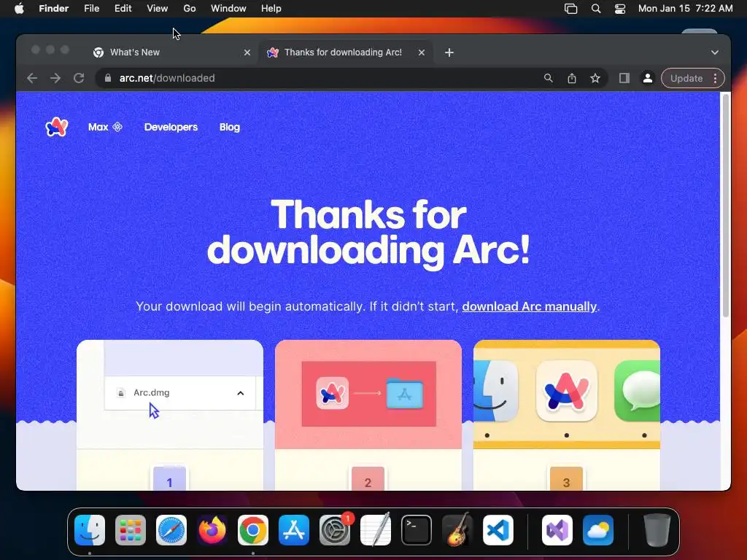747x560 pixels.
Task: Click the step 3 dock illustration
Action: 566,394
